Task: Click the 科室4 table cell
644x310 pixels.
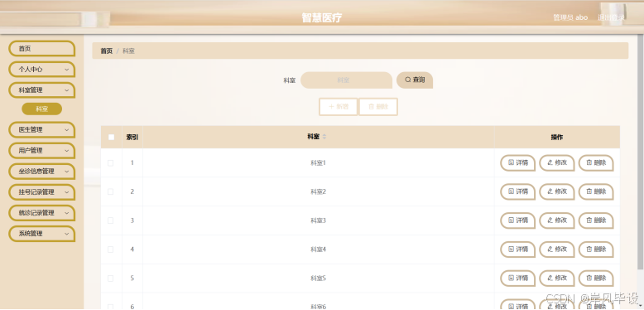Action: 319,249
